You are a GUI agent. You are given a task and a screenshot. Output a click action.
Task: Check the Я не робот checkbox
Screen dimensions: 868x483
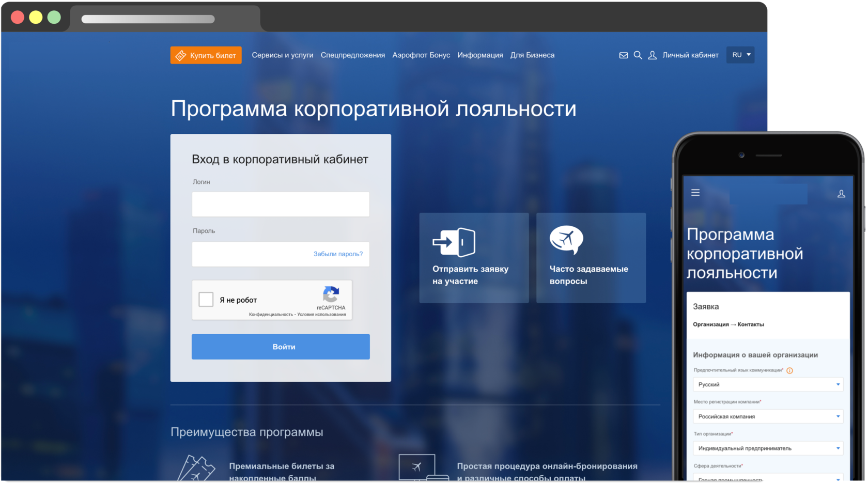[x=206, y=300]
